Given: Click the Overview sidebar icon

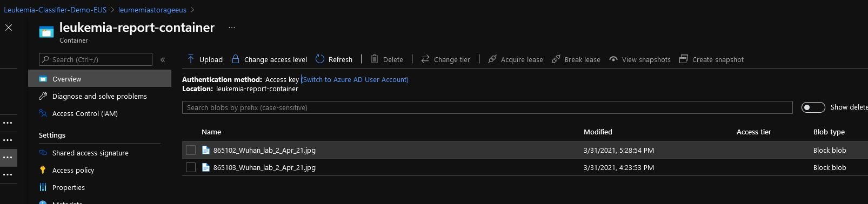Looking at the screenshot, I should tap(43, 79).
